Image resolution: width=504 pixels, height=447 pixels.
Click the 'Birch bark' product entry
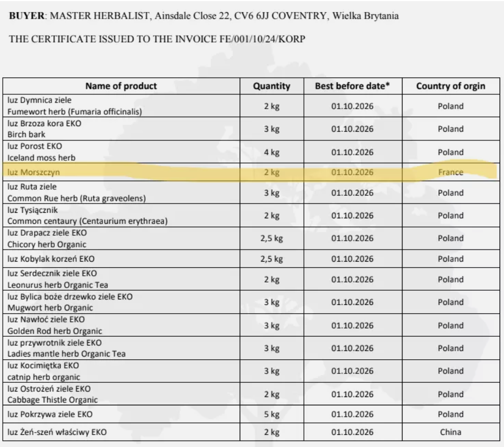[x=25, y=133]
